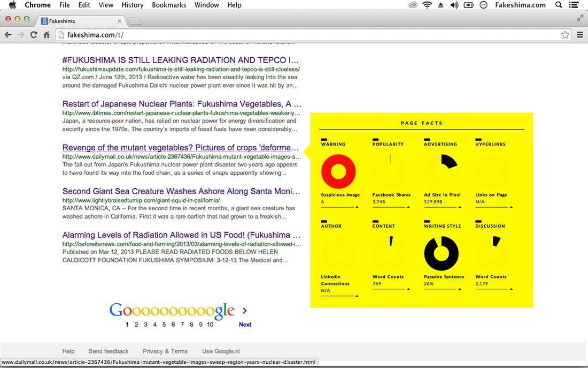Open '#FUKUSHIMA IS STILL LEAKING RADIATION' result

coord(181,60)
